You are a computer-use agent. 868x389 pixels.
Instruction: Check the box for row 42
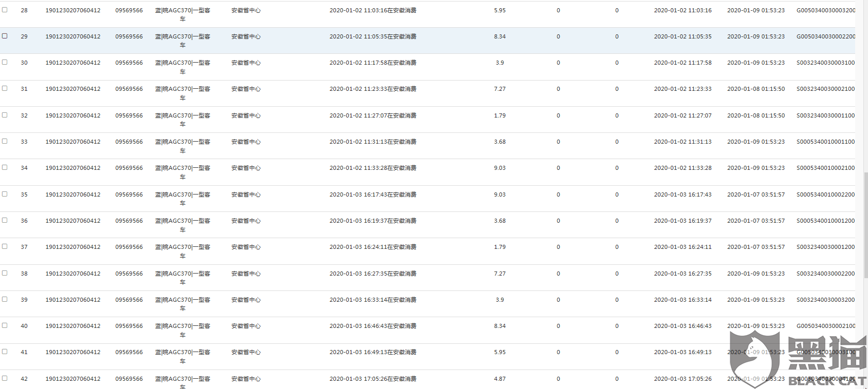click(x=5, y=378)
